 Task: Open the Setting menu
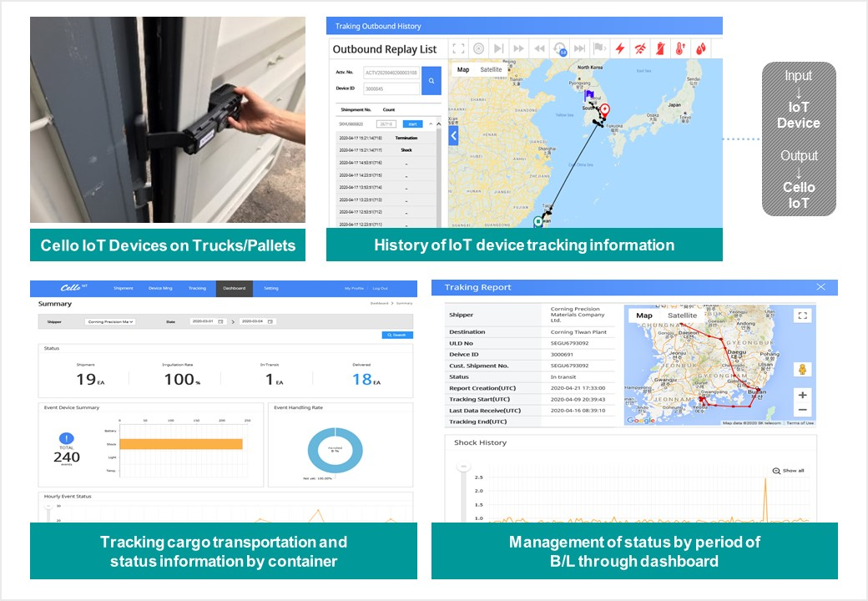pyautogui.click(x=271, y=288)
